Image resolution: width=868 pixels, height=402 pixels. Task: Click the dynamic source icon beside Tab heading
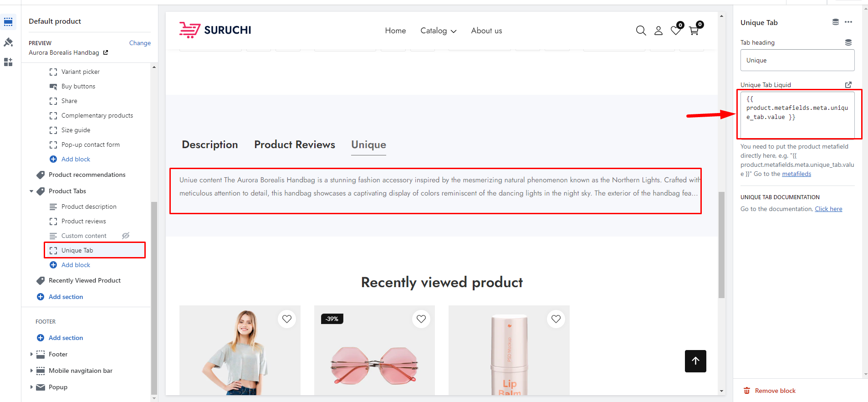(x=848, y=42)
